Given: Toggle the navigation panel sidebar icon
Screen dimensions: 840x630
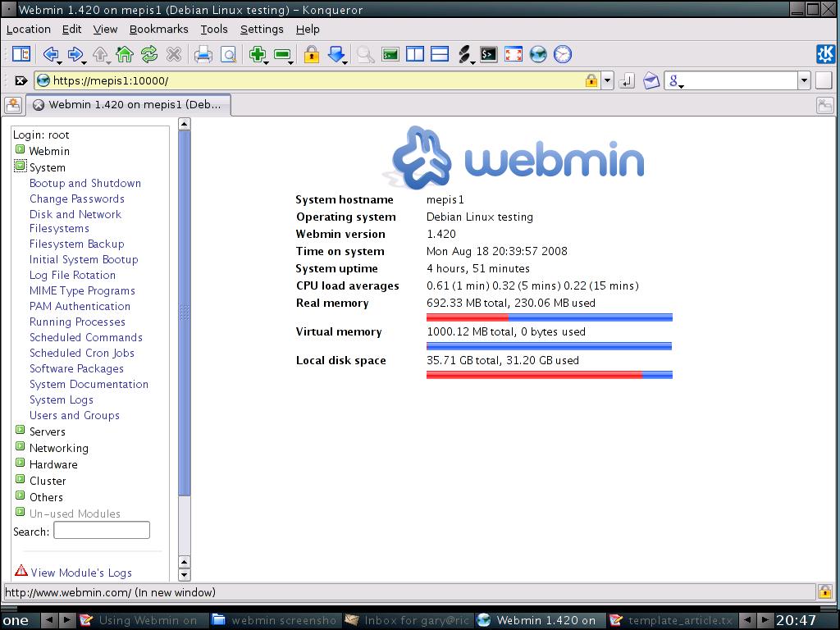Looking at the screenshot, I should 21,54.
